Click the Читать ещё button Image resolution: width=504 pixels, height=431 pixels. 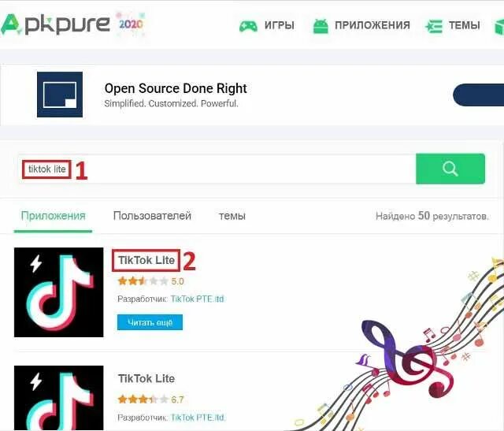(150, 322)
